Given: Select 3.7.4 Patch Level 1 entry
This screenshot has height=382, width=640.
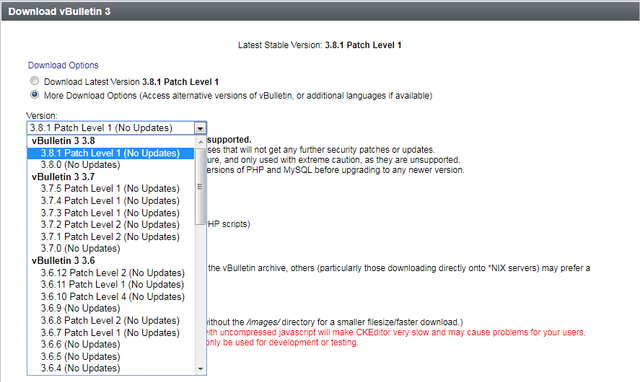Looking at the screenshot, I should pyautogui.click(x=111, y=201).
